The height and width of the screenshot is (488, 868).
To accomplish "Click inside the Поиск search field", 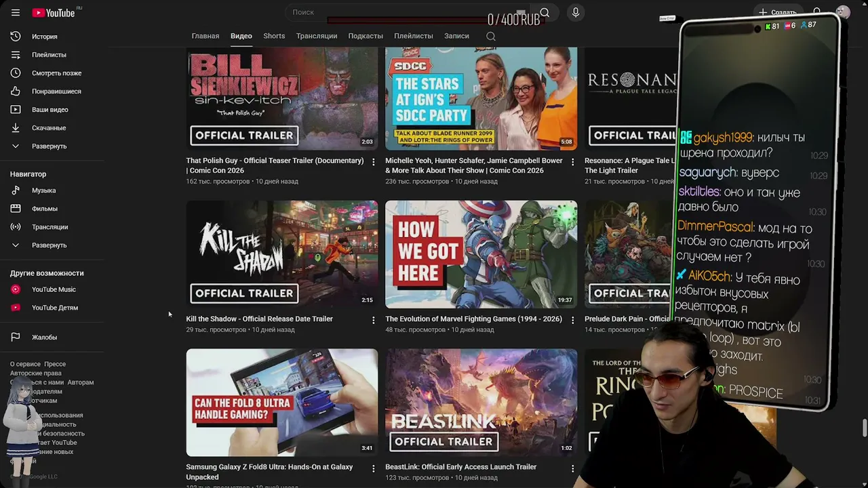I will [x=407, y=12].
